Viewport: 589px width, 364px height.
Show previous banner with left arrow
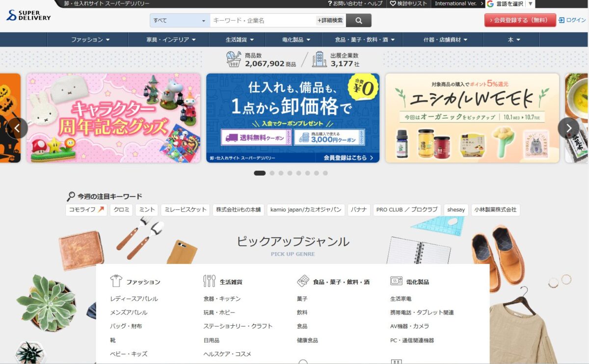coord(17,128)
